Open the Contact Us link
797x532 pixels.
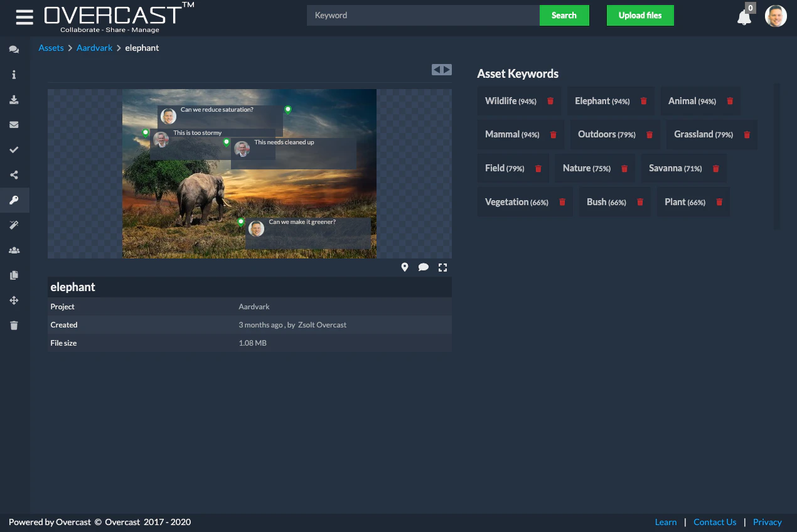(715, 522)
